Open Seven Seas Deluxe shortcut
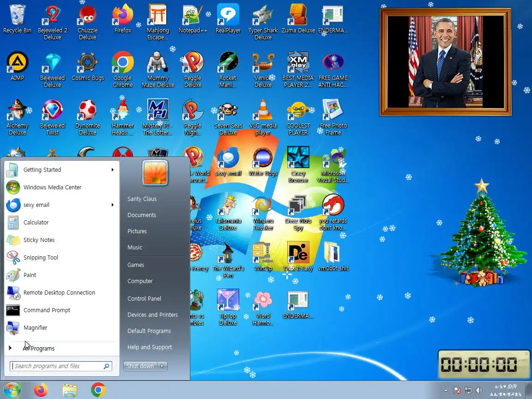The width and height of the screenshot is (532, 399). (228, 117)
